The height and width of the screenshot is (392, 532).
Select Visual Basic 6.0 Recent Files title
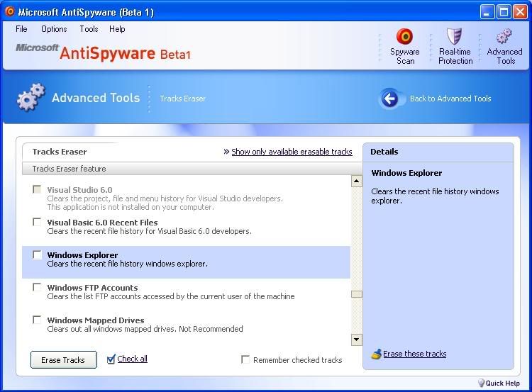pos(102,223)
